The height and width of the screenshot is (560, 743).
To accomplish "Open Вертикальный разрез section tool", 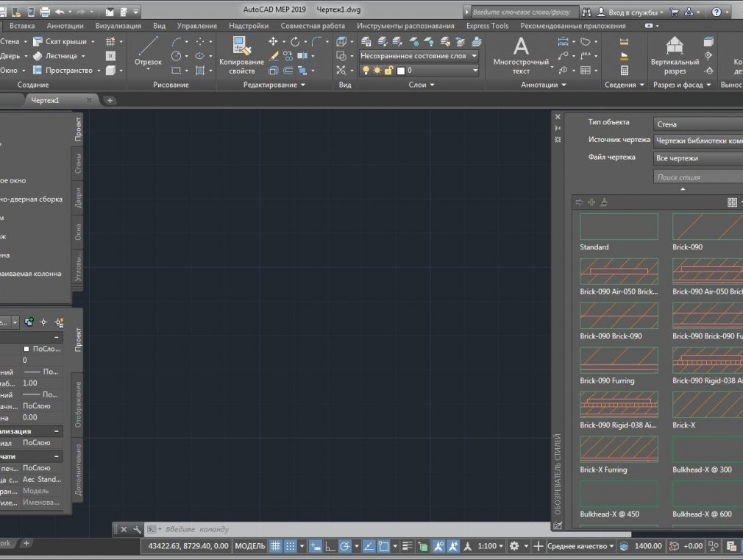I will point(675,55).
